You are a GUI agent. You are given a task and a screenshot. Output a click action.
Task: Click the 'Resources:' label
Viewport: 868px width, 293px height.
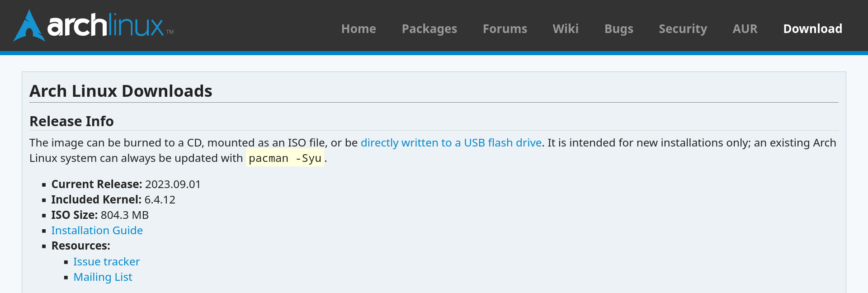click(x=81, y=246)
